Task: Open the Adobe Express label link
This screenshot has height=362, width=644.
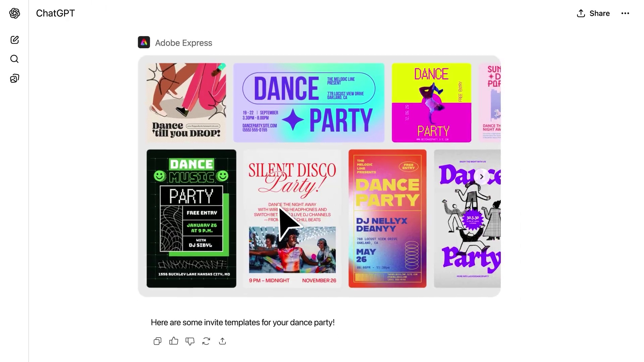Action: pos(183,43)
